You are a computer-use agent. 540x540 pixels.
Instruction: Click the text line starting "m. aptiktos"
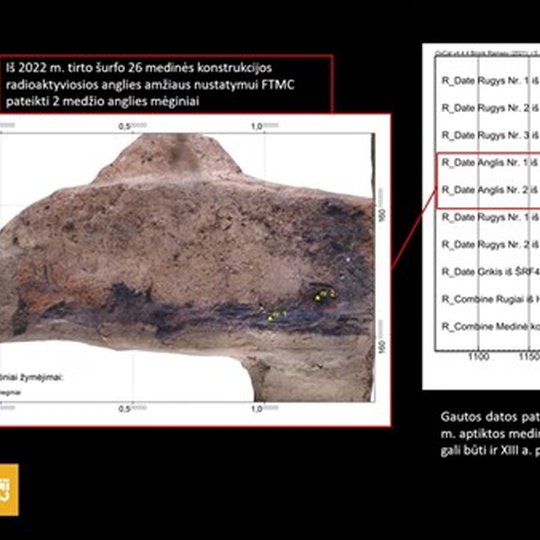point(490,434)
